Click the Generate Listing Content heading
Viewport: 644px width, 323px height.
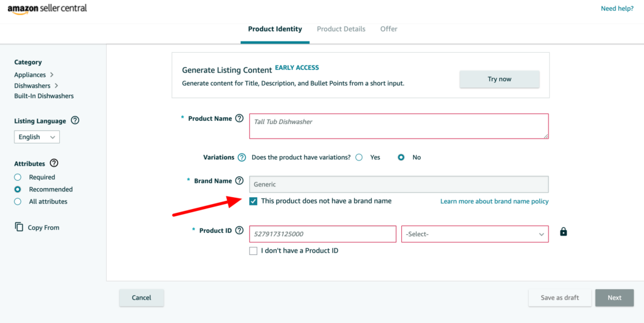pos(226,70)
